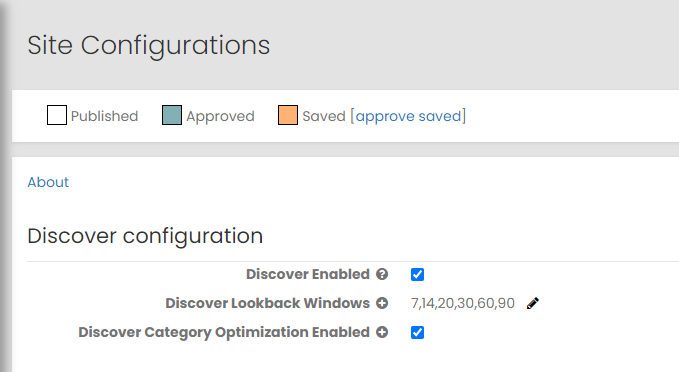Click the teal Approved color swatch

point(172,115)
